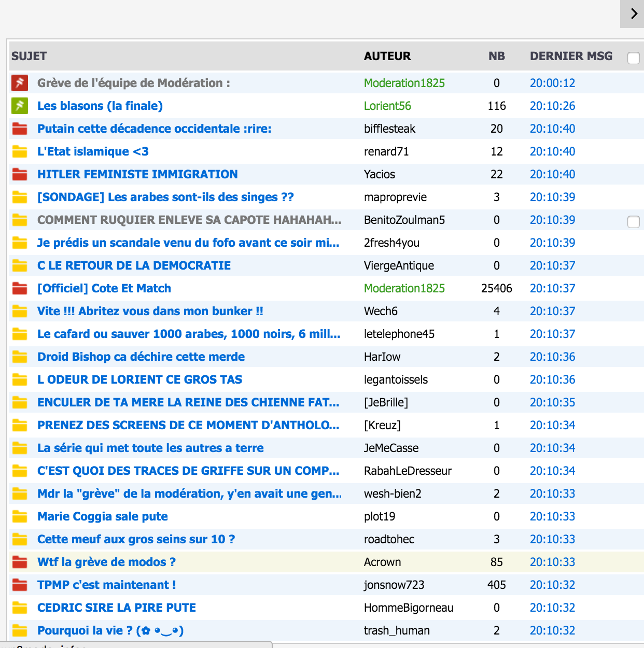The width and height of the screenshot is (644, 648).
Task: Click the yellow folder icon beside Pourquoi la vie
Action: 20,630
